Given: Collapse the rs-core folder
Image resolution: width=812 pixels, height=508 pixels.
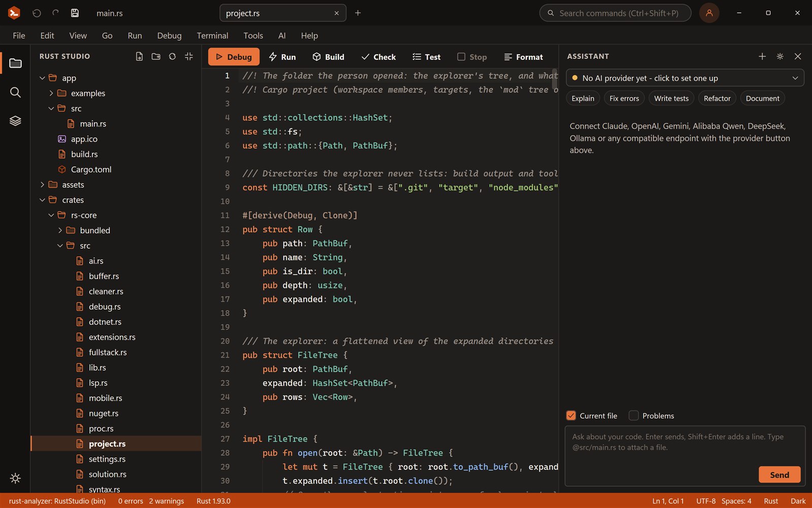Looking at the screenshot, I should tap(51, 215).
